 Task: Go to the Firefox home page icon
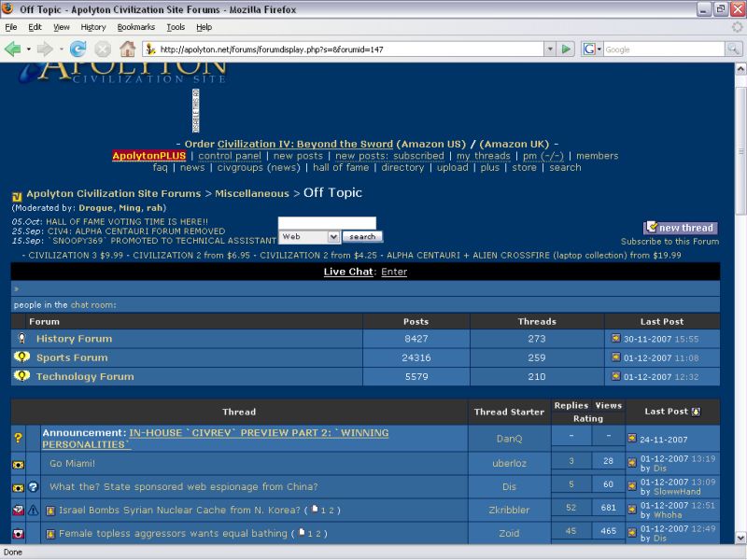[127, 49]
